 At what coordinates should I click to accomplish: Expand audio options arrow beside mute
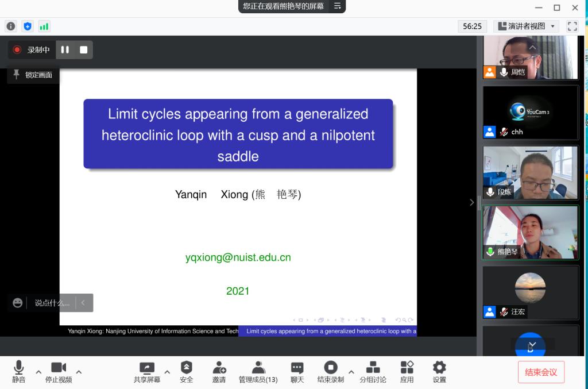click(38, 372)
